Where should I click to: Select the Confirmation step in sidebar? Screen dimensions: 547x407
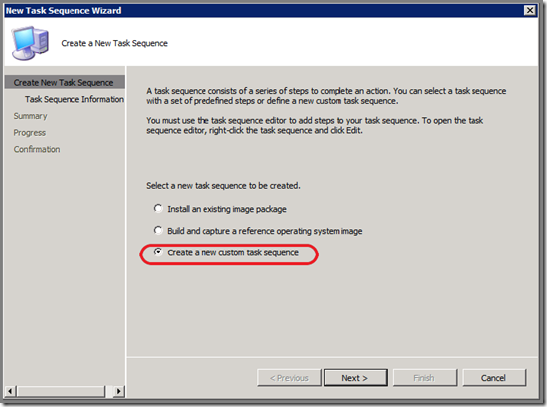coord(37,149)
